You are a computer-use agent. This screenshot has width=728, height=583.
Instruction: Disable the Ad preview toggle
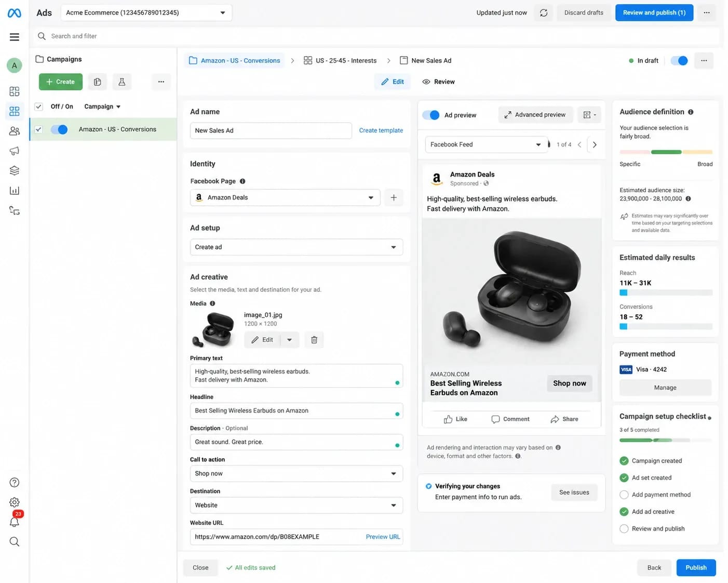(431, 115)
